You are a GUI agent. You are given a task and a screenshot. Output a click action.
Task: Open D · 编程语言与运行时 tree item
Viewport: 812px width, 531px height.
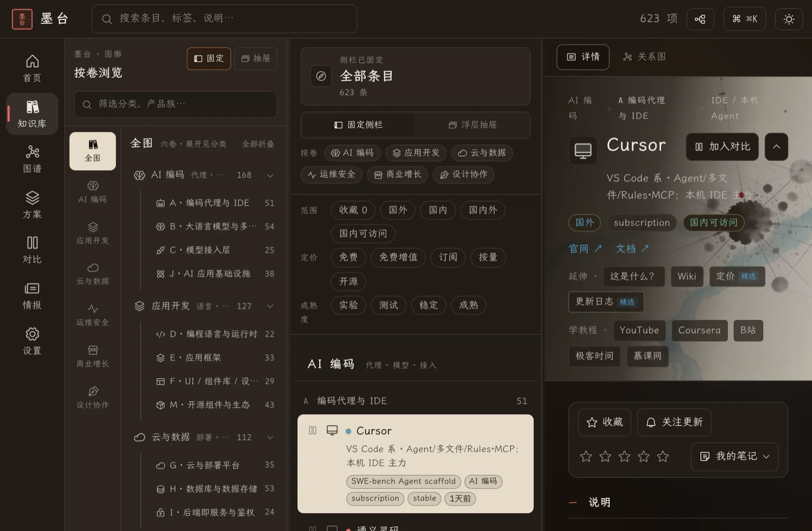click(x=214, y=334)
